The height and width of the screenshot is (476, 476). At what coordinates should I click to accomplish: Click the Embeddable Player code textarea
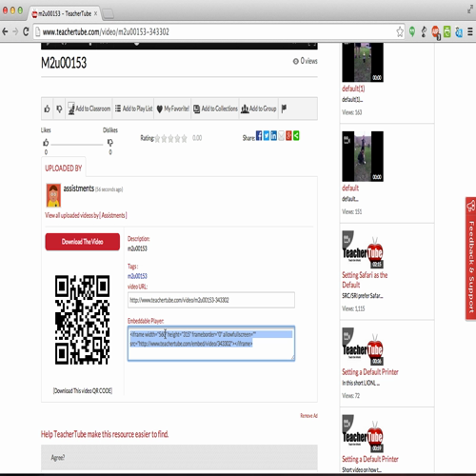click(x=211, y=344)
